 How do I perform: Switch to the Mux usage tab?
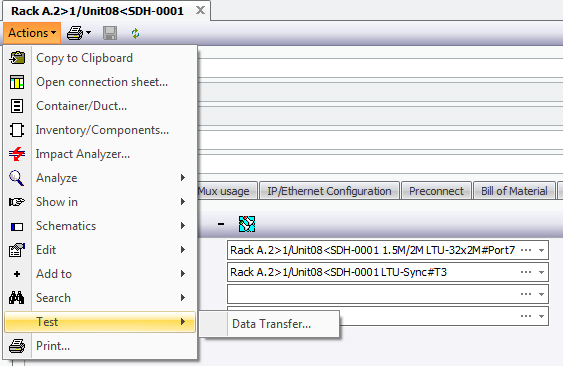click(x=227, y=191)
